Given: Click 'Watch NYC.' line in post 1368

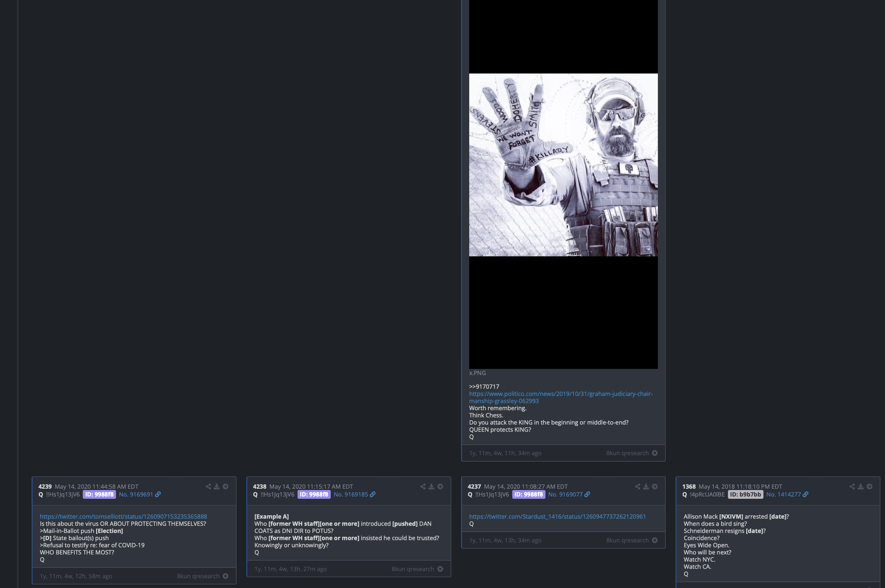Looking at the screenshot, I should [x=700, y=559].
